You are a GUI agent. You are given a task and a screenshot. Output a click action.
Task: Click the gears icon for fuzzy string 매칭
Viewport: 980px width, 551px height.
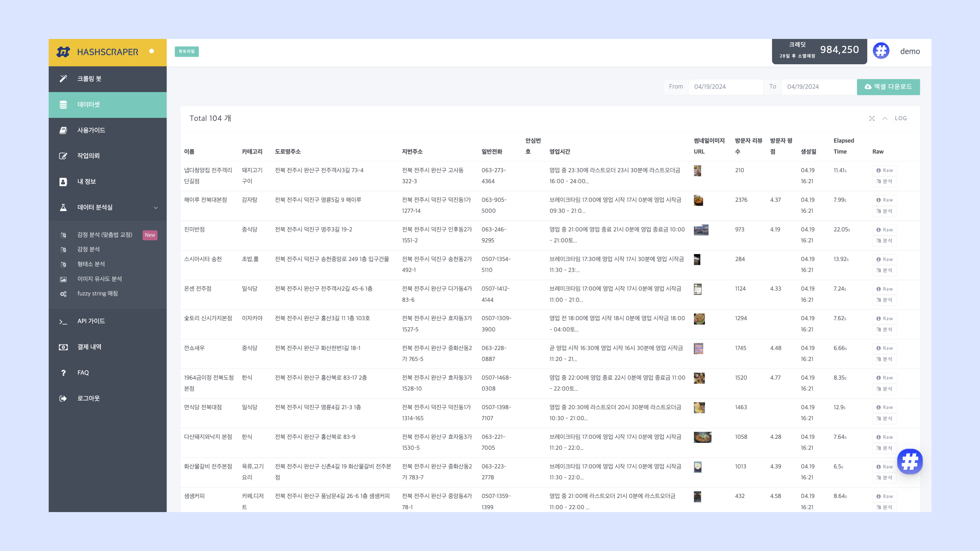click(63, 294)
